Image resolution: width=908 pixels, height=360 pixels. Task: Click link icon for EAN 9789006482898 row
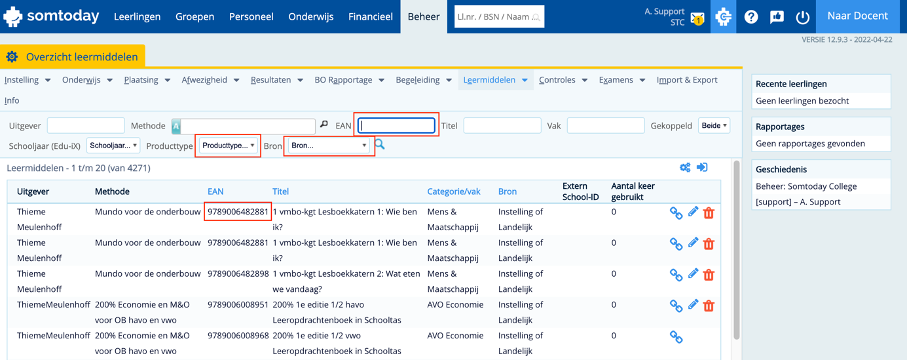click(x=676, y=274)
